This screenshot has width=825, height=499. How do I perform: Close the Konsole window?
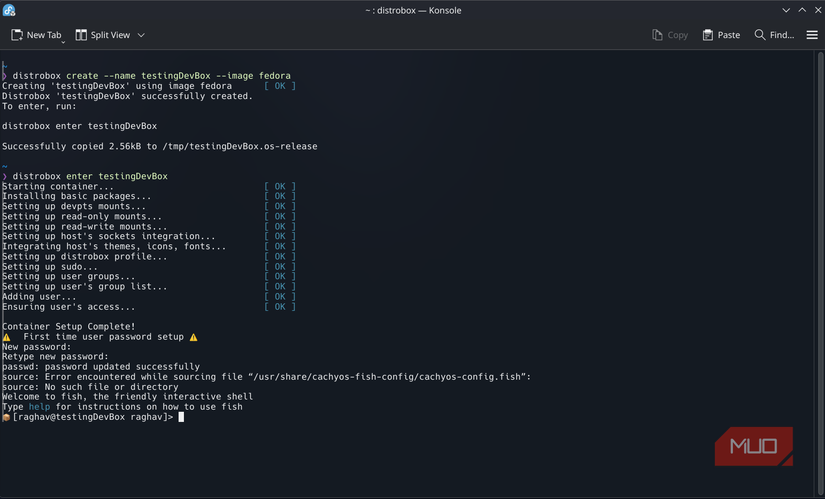click(x=818, y=10)
